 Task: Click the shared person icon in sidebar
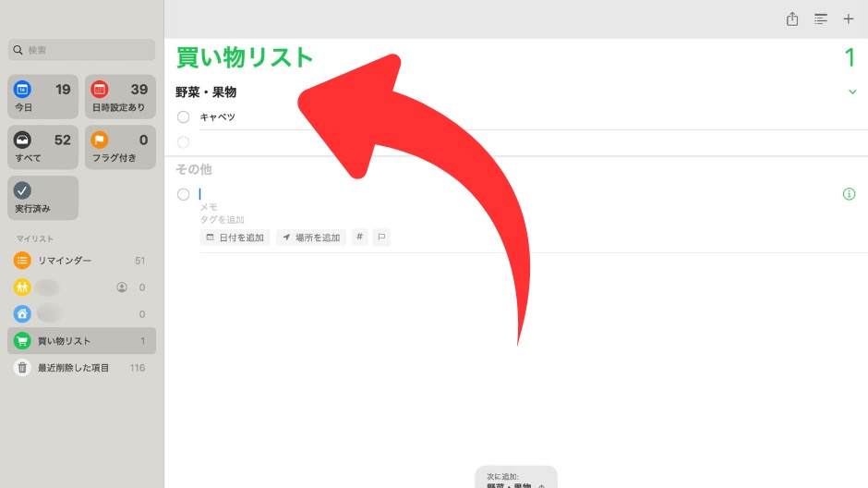[122, 287]
